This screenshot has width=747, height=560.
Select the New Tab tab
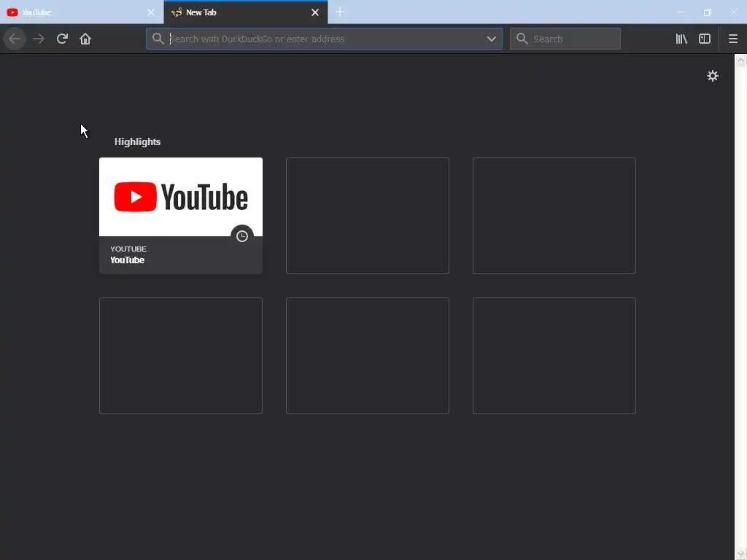(x=245, y=12)
